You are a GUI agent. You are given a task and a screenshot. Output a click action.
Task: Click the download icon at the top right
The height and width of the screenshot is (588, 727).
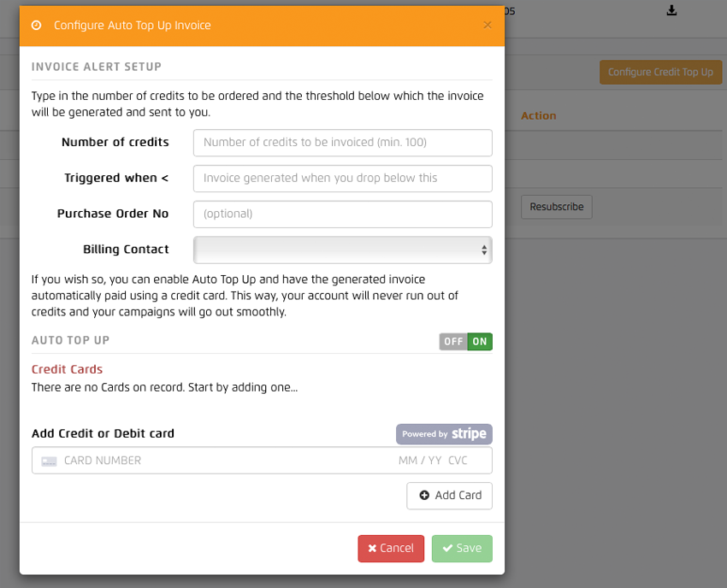click(x=672, y=9)
